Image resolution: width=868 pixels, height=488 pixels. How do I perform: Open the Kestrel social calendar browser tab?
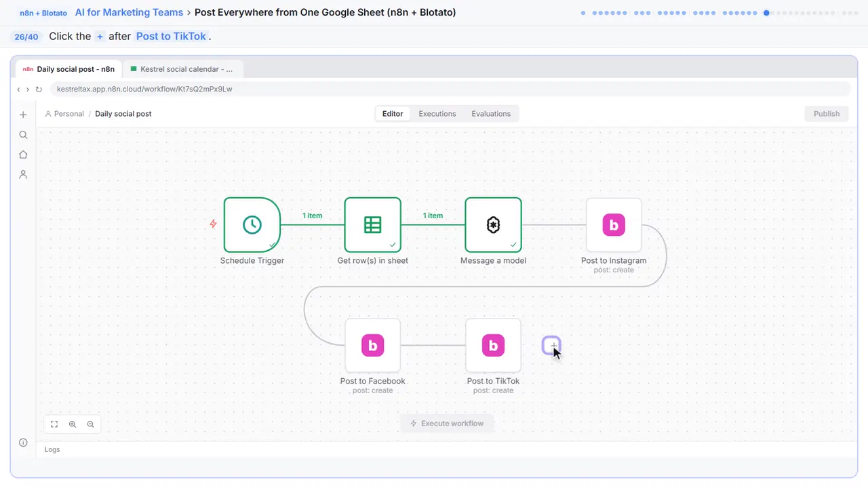182,69
